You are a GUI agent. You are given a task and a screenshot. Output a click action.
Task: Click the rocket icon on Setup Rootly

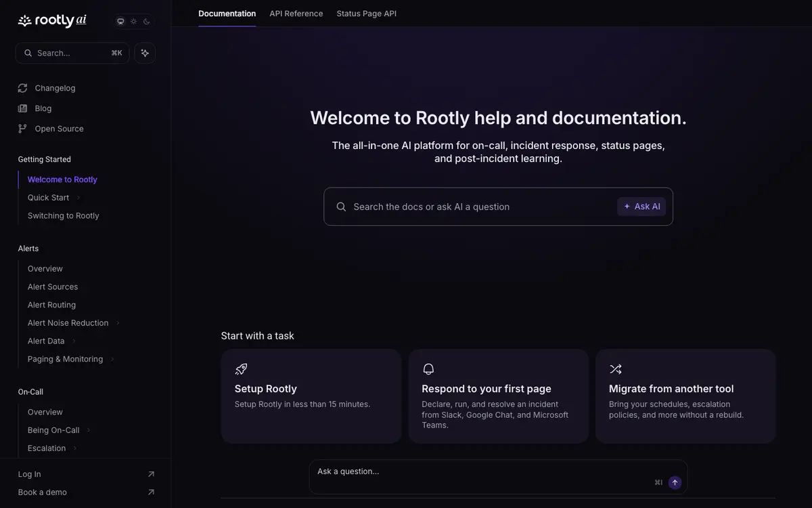pyautogui.click(x=241, y=369)
